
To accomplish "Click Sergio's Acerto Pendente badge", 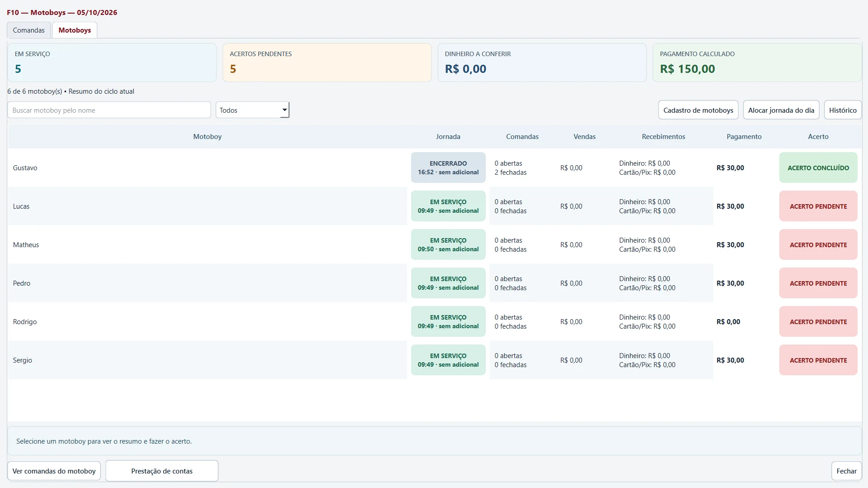I will [x=818, y=360].
